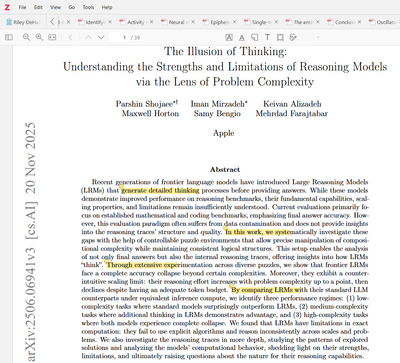This screenshot has height=363, width=400.
Task: Close the Activity i… tab
Action: point(152,22)
